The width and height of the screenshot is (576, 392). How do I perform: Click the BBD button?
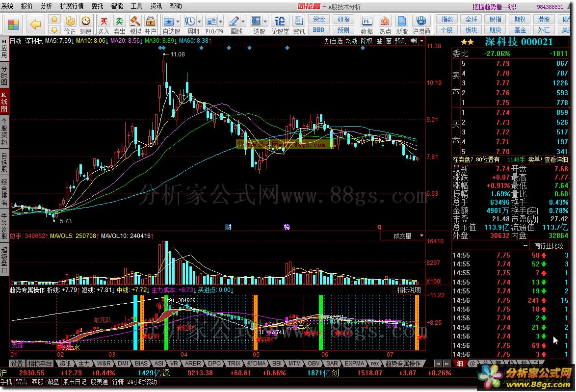coord(318,30)
